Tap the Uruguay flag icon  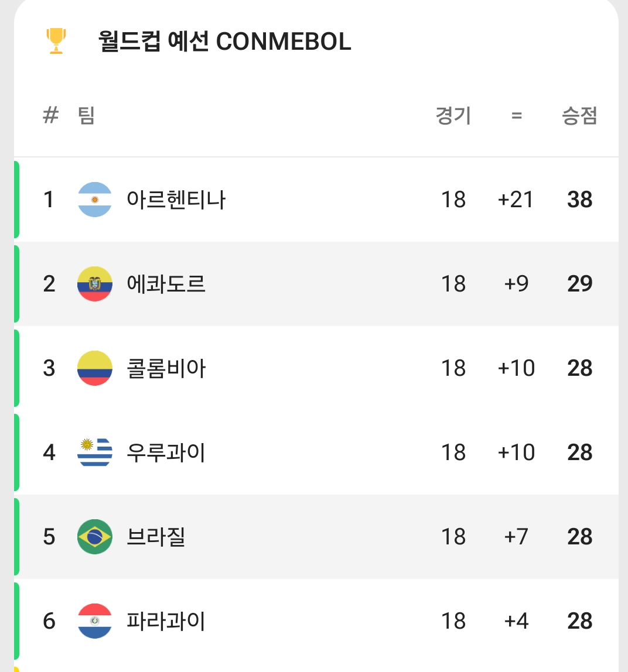coord(94,452)
